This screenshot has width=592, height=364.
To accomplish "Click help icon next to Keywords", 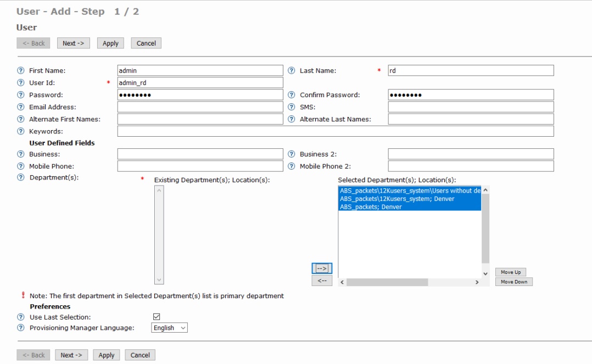I will click(21, 131).
